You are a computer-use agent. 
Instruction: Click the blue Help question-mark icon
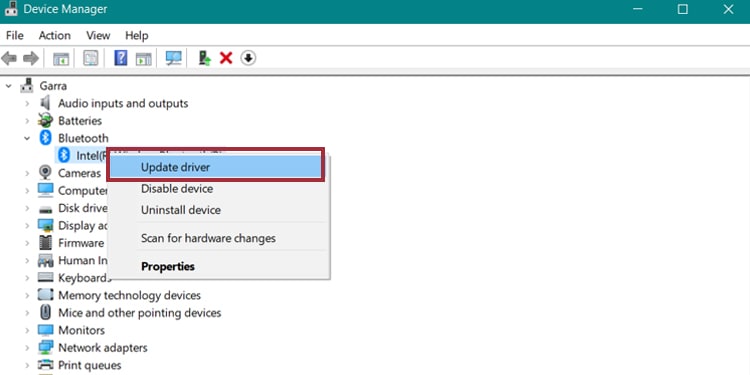(121, 58)
